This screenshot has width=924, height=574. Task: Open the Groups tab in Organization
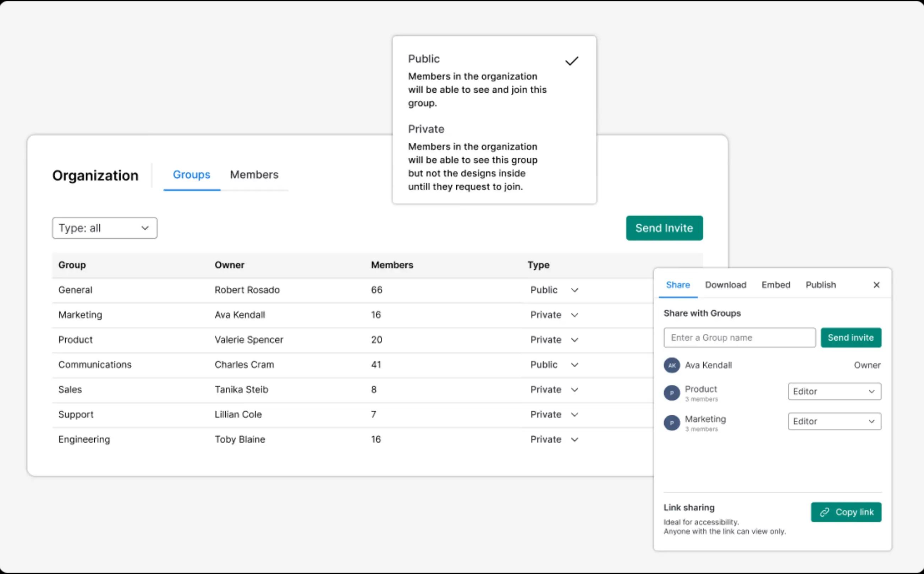click(x=191, y=175)
